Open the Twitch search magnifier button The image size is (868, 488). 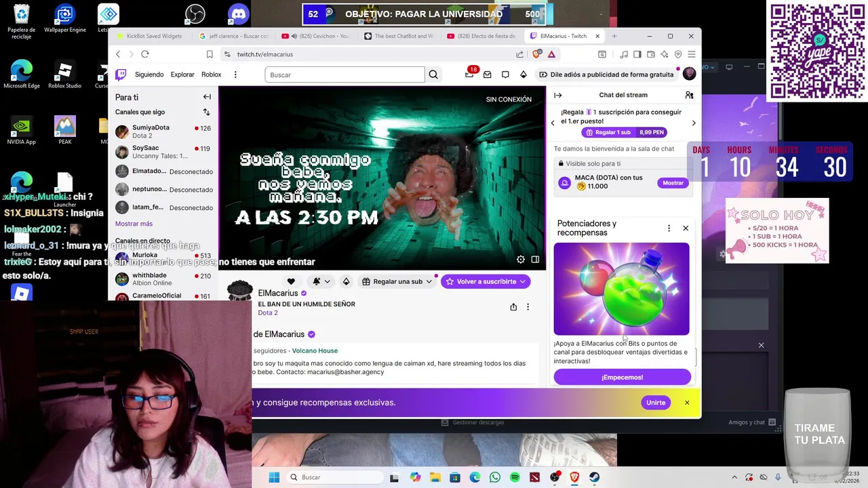pos(433,75)
